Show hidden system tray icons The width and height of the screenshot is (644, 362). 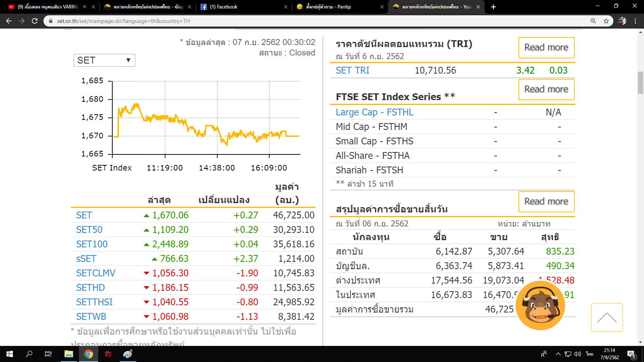coord(558,354)
